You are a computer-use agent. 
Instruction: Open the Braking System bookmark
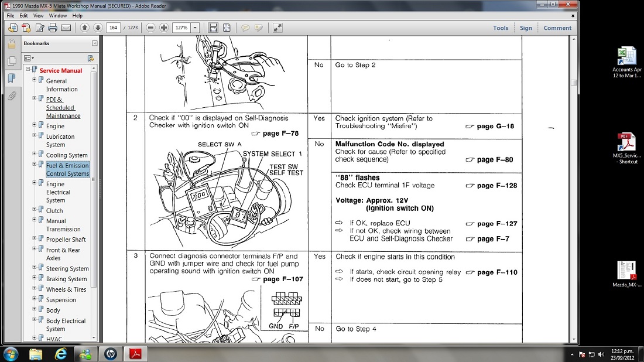(67, 279)
